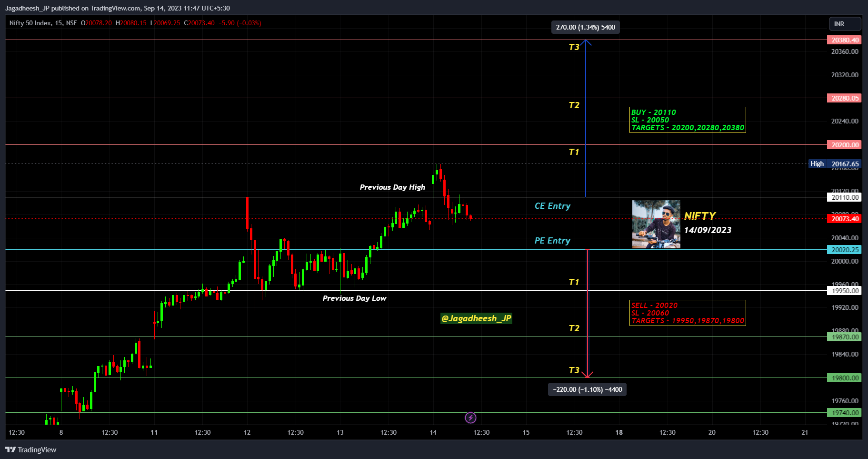
Task: Open the INR currency selector
Action: [845, 24]
